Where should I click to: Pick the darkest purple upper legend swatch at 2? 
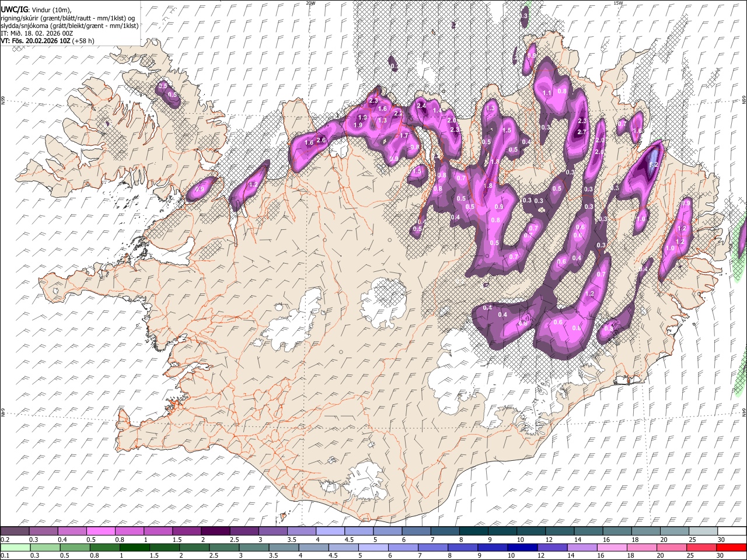point(215,531)
